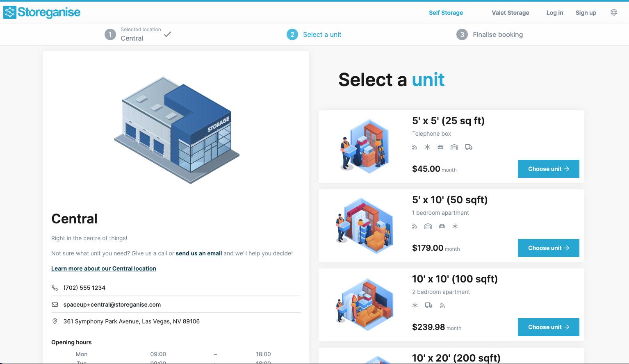The image size is (629, 364).
Task: Click the snowflake icon on 5' x 10' unit
Action: pos(455,226)
